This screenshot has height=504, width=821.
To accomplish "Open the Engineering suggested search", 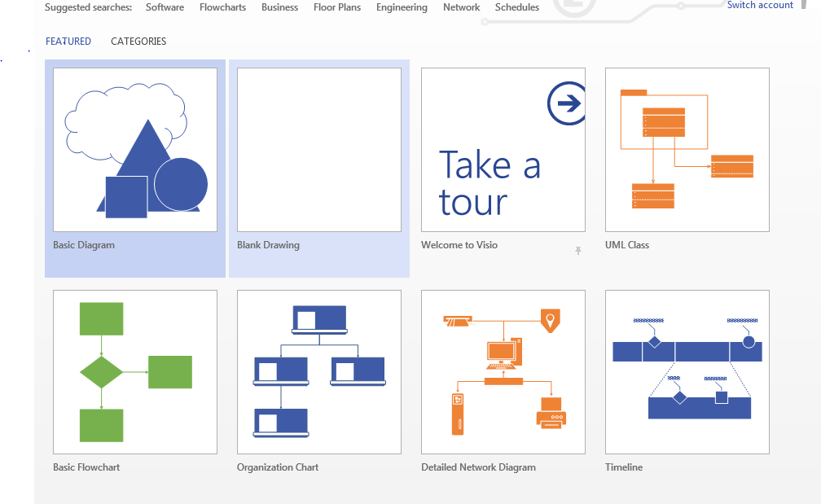I will coord(402,7).
